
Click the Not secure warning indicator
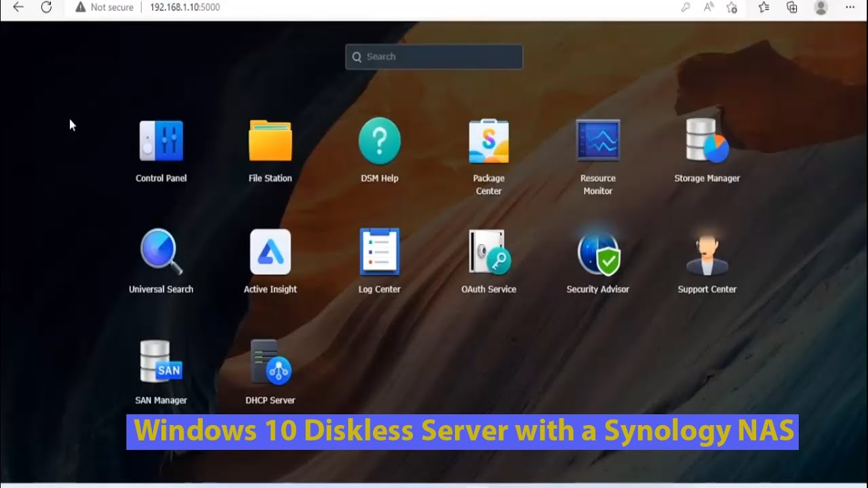tap(104, 7)
